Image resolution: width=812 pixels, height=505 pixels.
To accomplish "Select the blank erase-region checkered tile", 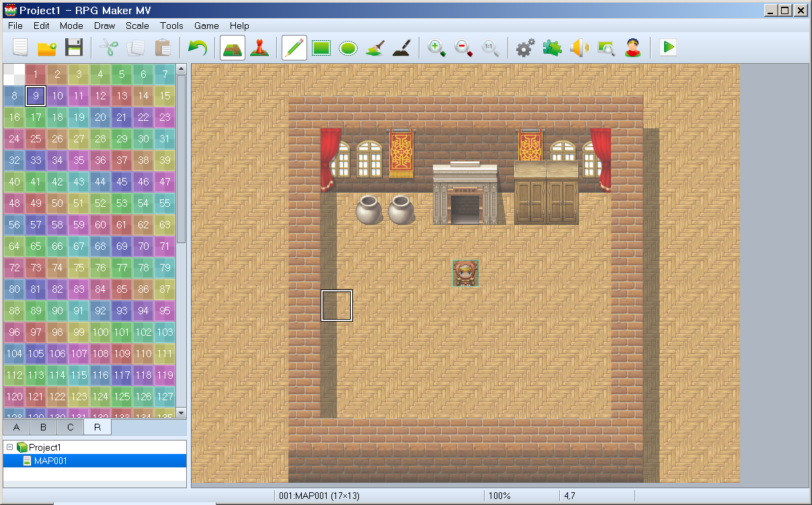I will 14,75.
